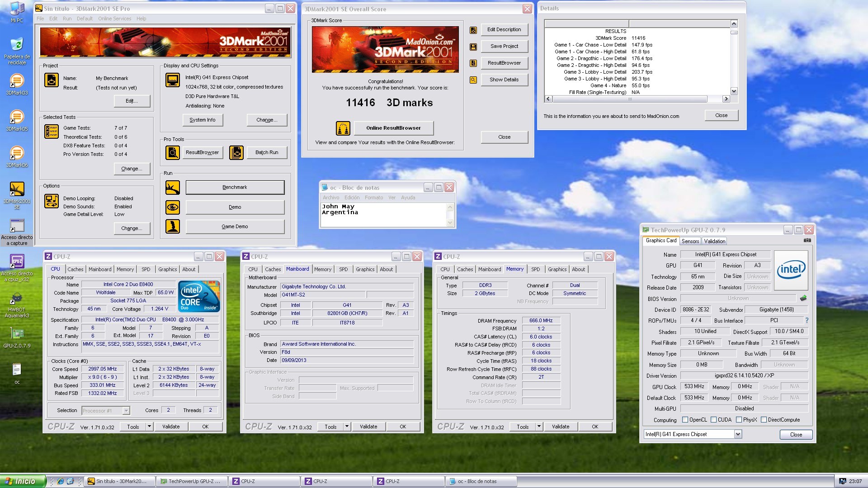The image size is (868, 488).
Task: Open Processor #1 selection dropdown in CPU-Z
Action: pos(126,411)
